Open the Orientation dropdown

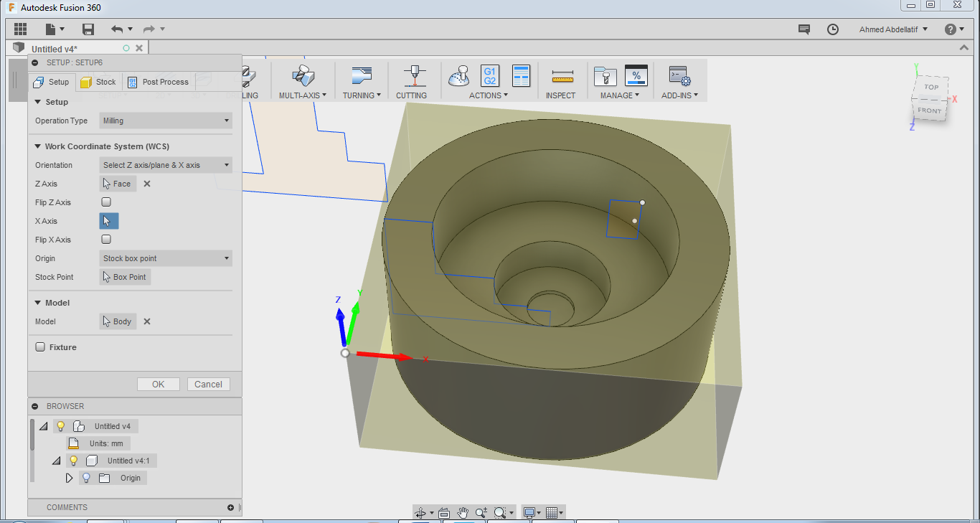(x=166, y=165)
